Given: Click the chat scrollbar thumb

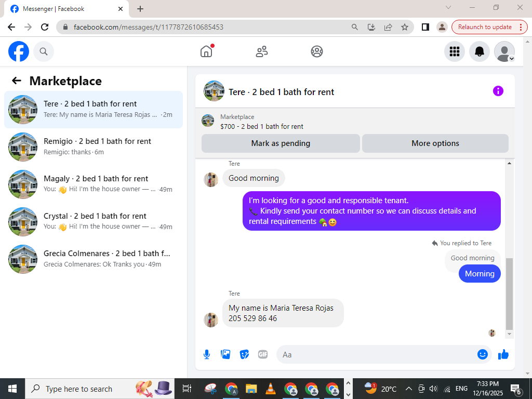Looking at the screenshot, I should tap(509, 294).
